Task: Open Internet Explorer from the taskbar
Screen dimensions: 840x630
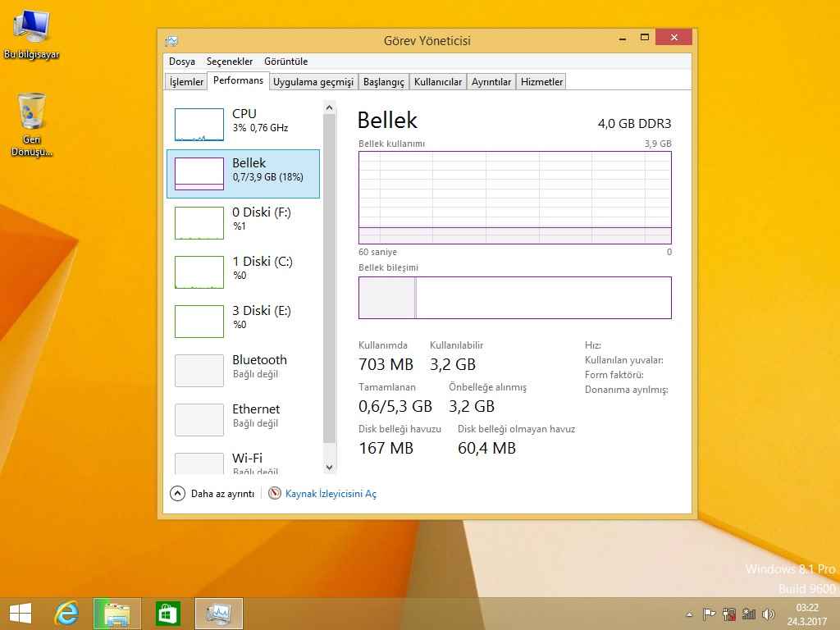Action: [x=66, y=613]
